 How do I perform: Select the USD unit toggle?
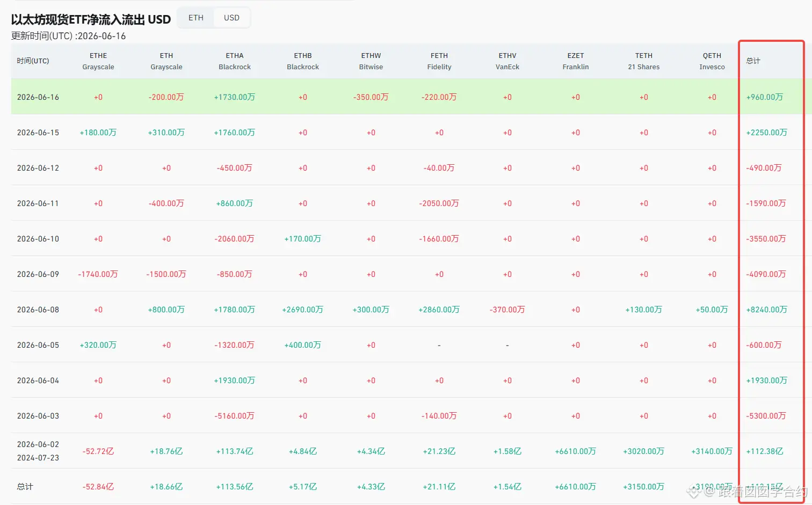[x=231, y=18]
